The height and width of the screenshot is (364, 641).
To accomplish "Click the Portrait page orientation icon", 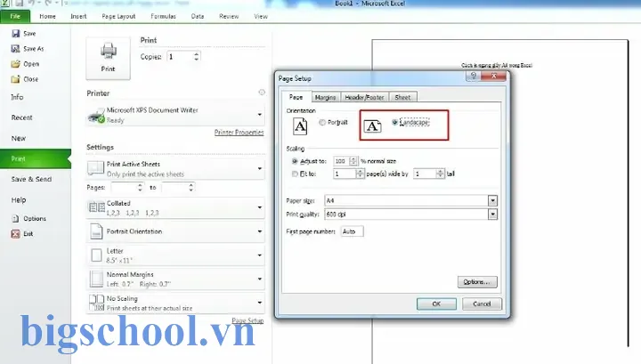I will 300,126.
